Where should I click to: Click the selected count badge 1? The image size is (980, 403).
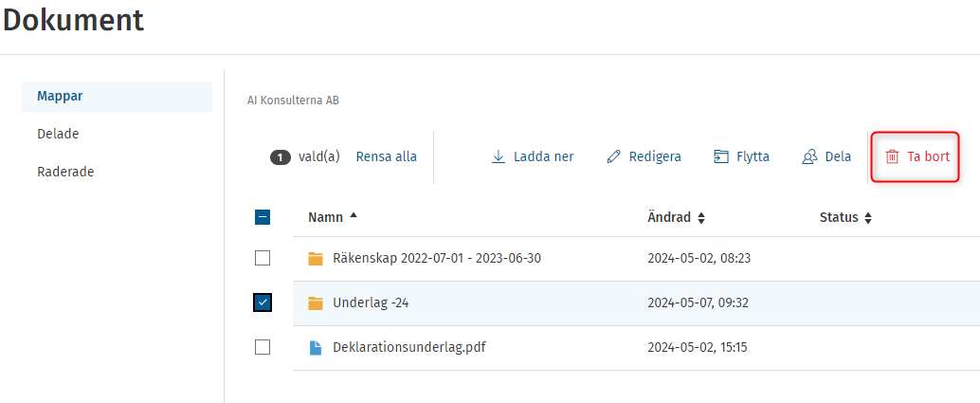281,157
